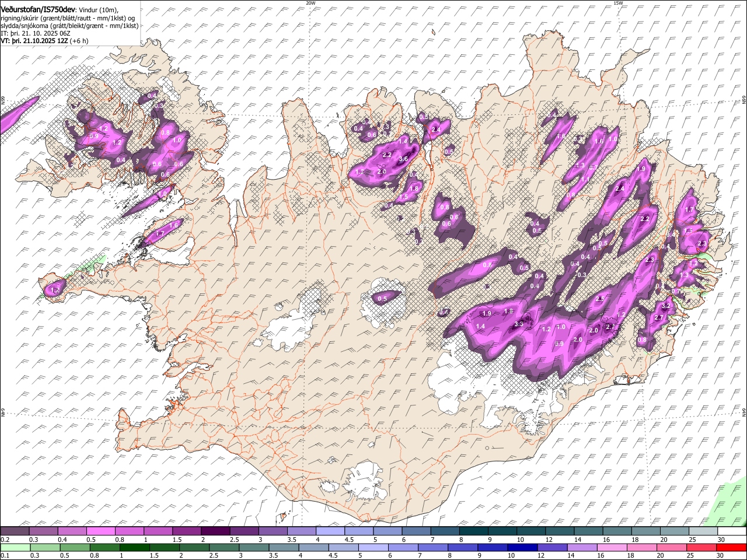Select top legend swatch between 2 and 2.5

[215, 531]
